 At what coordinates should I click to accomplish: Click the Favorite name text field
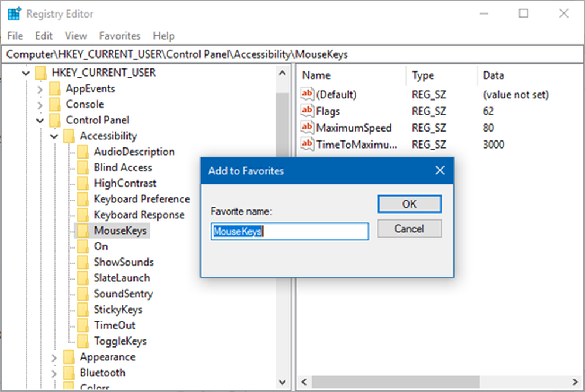click(290, 231)
